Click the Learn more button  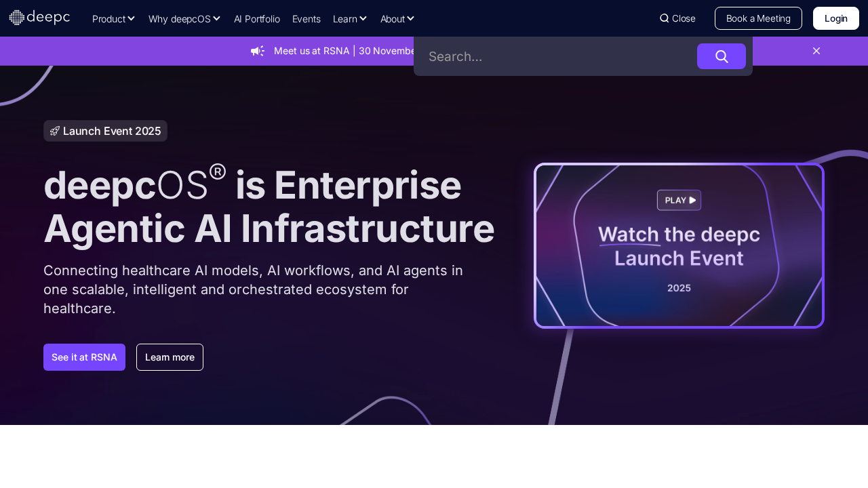[170, 357]
